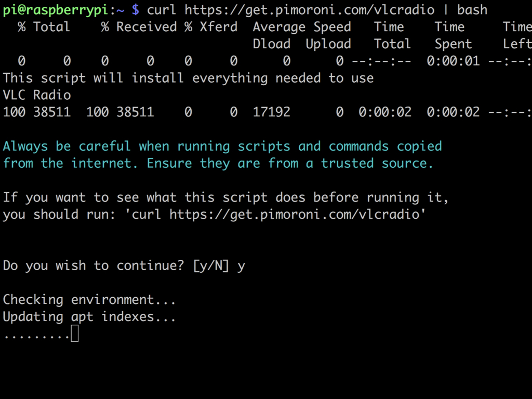Click the pipe symbol before bash

(446, 10)
